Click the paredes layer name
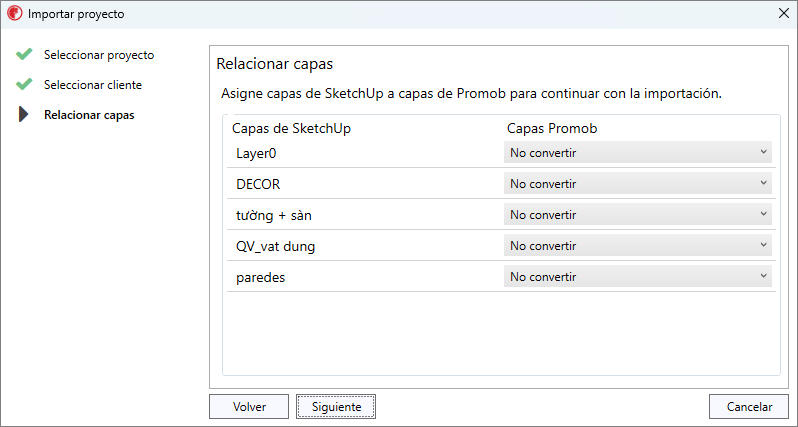Viewport: 798px width, 427px height. [x=260, y=277]
